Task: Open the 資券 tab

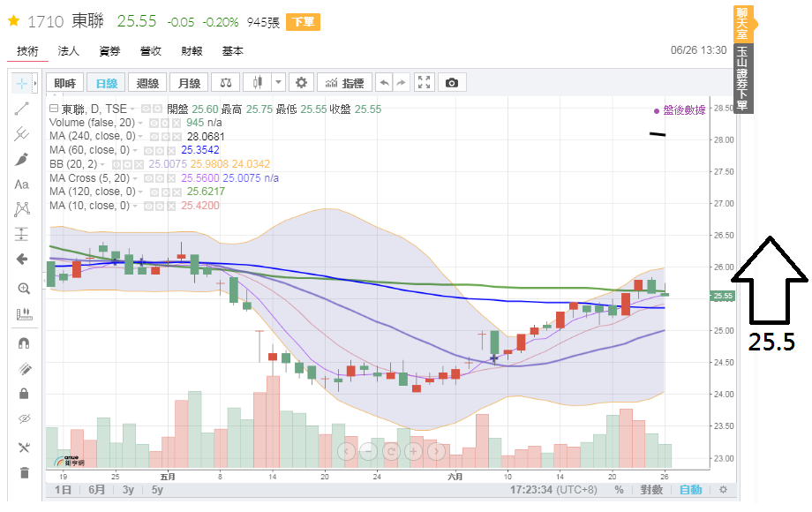Action: click(109, 50)
